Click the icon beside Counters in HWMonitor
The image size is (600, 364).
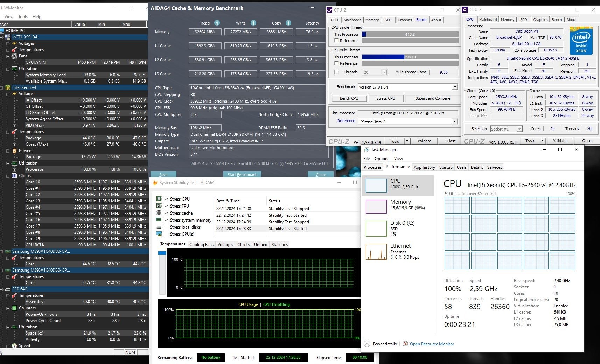pos(14,308)
